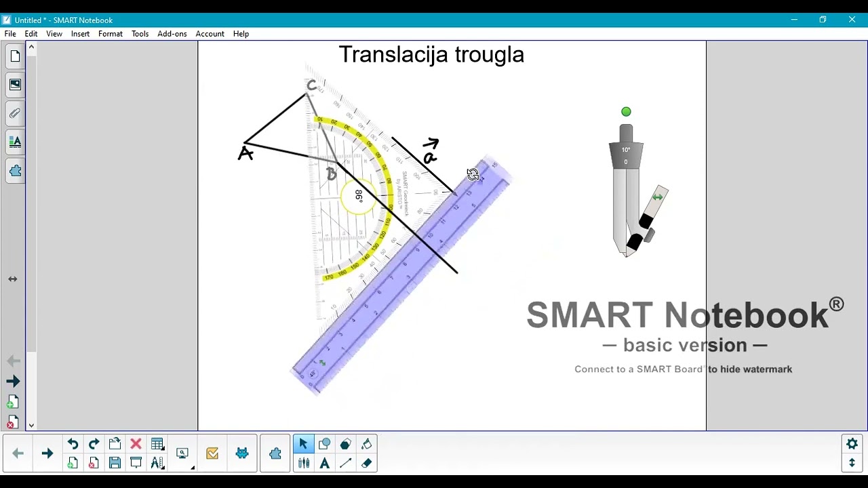
Task: Choose the Shapes tool
Action: (324, 444)
